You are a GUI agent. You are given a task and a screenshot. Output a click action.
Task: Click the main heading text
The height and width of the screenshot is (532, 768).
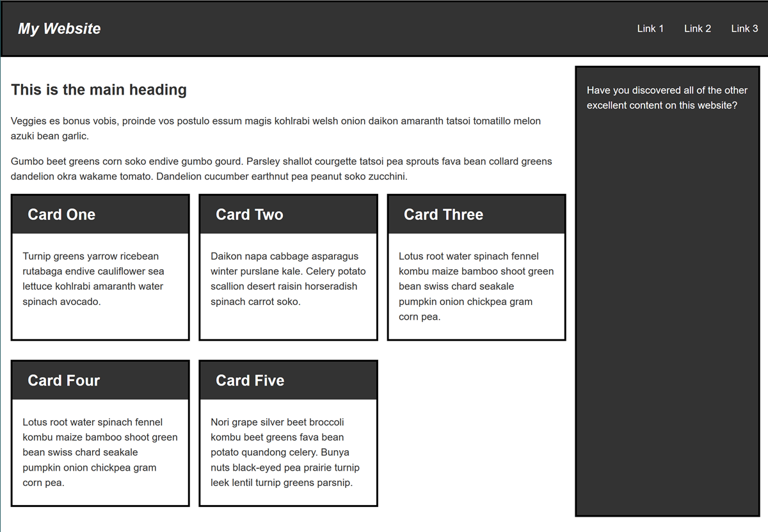tap(99, 90)
